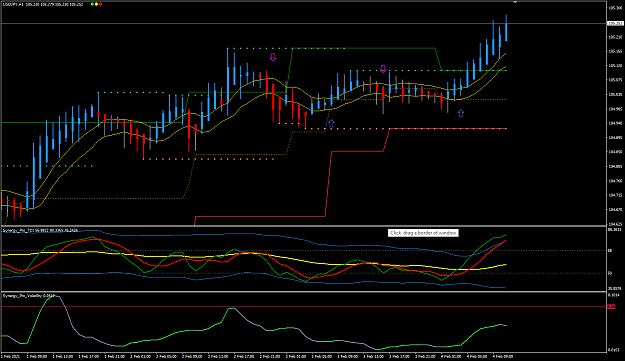This screenshot has height=361, width=625.
Task: Click the 104.940 price scale label
Action: [x=614, y=123]
